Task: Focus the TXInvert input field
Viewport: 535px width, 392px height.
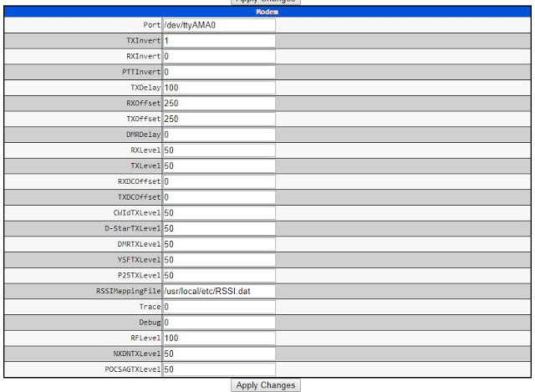Action: [x=219, y=41]
